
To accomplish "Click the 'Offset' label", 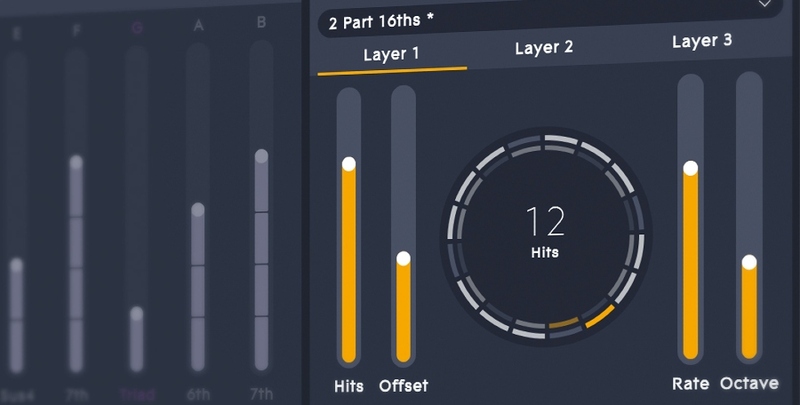I will point(404,386).
